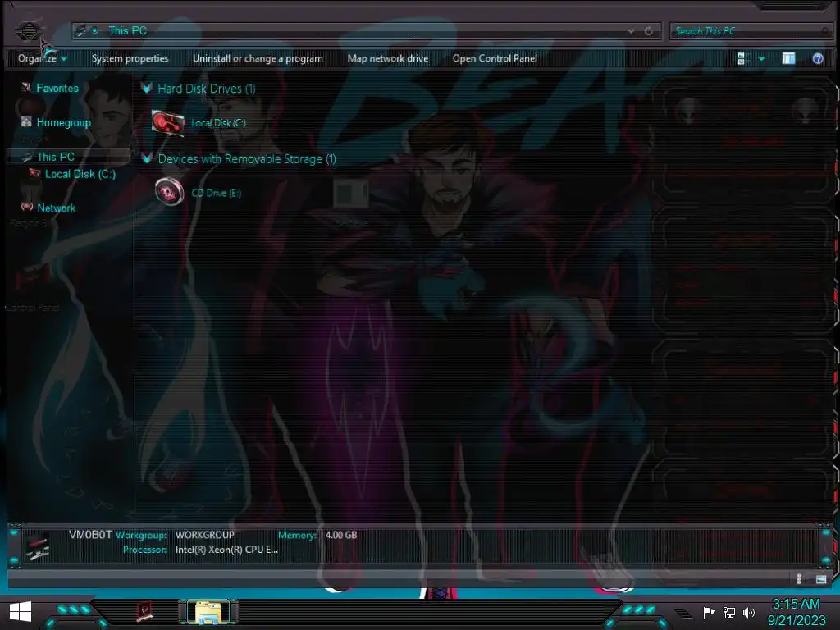Click System properties in the toolbar
The width and height of the screenshot is (840, 630).
[130, 58]
